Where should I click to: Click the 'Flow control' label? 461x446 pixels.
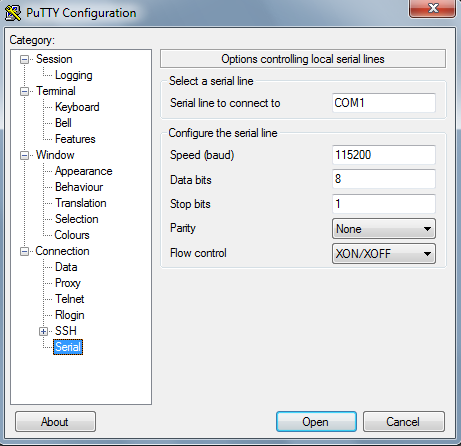pos(198,253)
